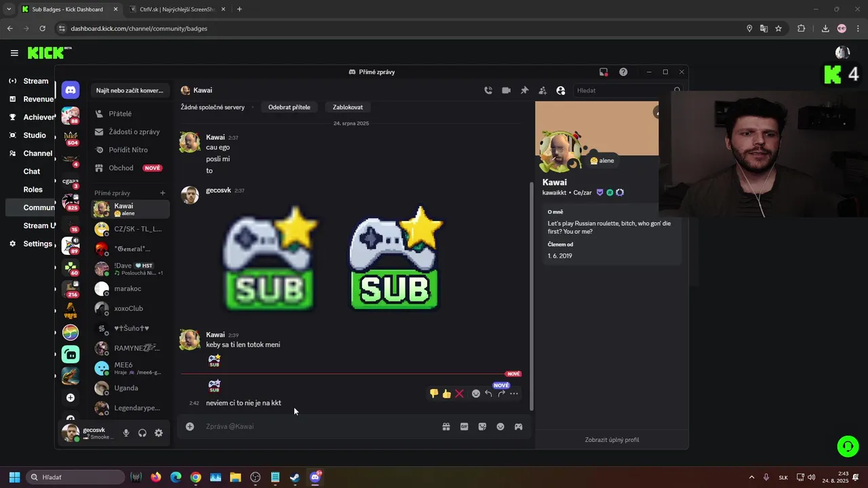React with thumbs down emoji on message
Image resolution: width=868 pixels, height=488 pixels.
pos(434,393)
